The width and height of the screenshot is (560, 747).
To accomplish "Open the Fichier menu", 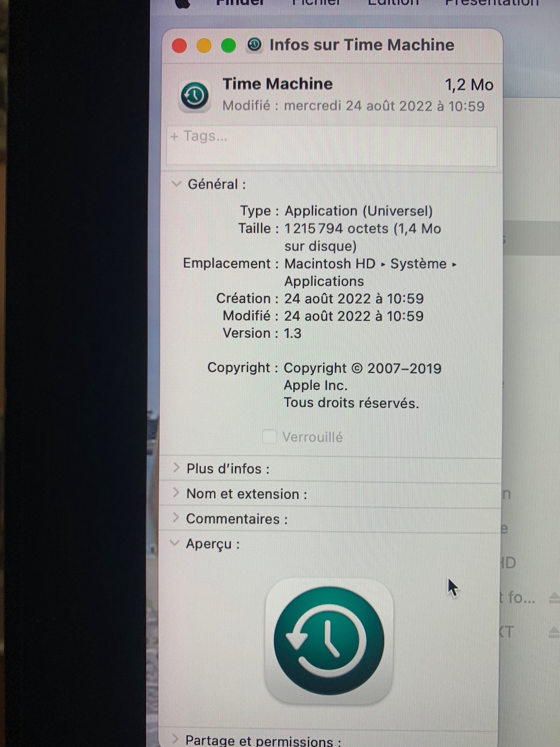I will pyautogui.click(x=316, y=3).
